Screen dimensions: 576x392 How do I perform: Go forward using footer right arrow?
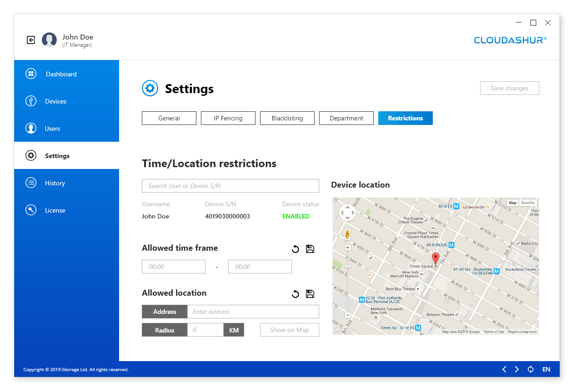click(x=516, y=369)
